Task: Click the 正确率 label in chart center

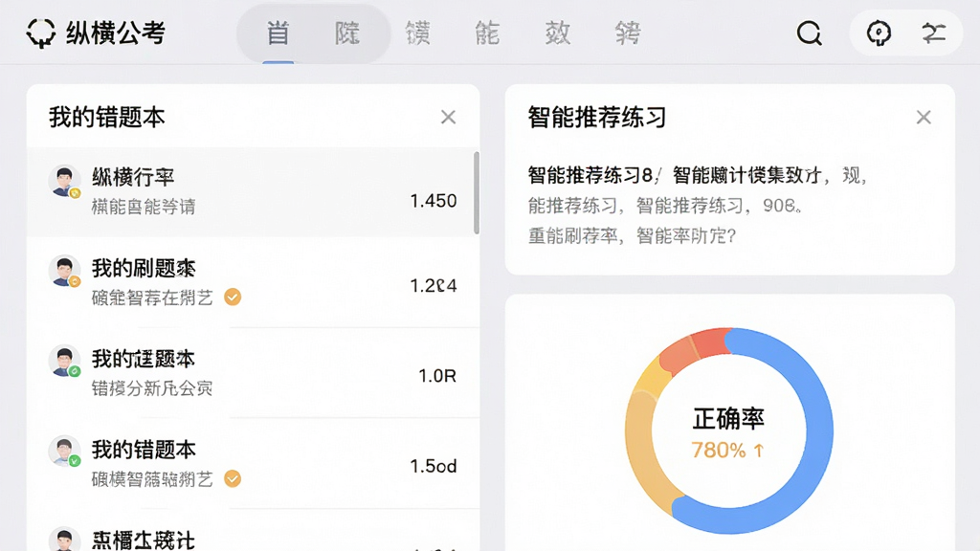Action: coord(728,419)
